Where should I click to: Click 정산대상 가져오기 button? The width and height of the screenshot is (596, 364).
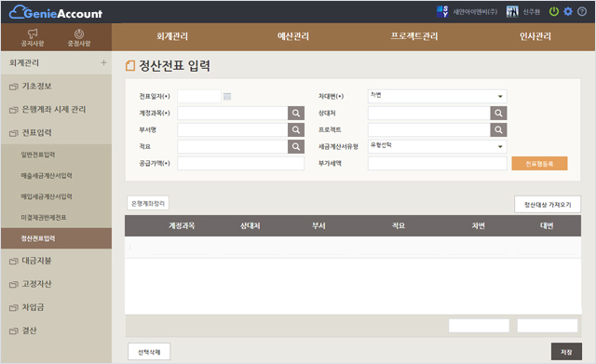[x=548, y=205]
